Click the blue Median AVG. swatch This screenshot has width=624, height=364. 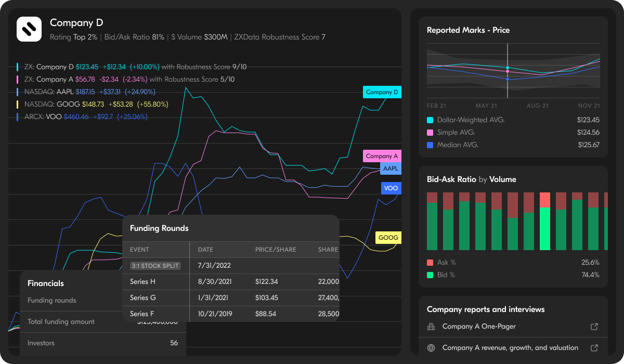pos(430,145)
